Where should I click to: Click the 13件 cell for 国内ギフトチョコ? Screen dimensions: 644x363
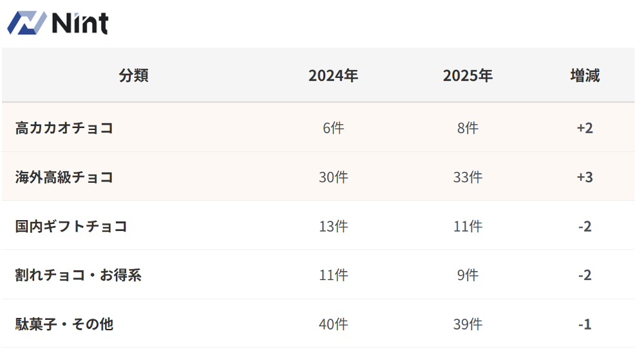tap(333, 227)
